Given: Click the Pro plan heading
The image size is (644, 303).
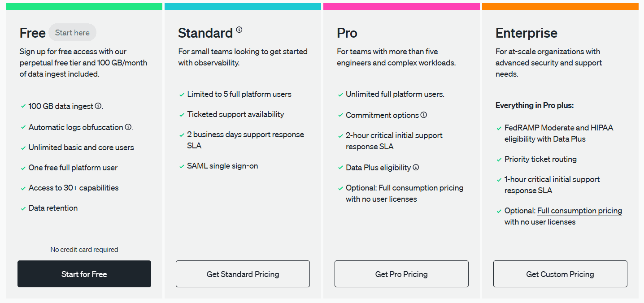Looking at the screenshot, I should (347, 33).
